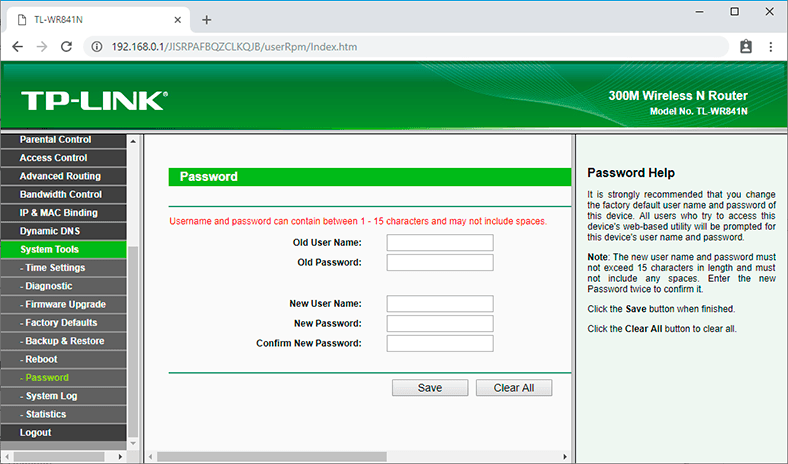This screenshot has width=788, height=464.
Task: Open the browser profile icon
Action: click(746, 47)
